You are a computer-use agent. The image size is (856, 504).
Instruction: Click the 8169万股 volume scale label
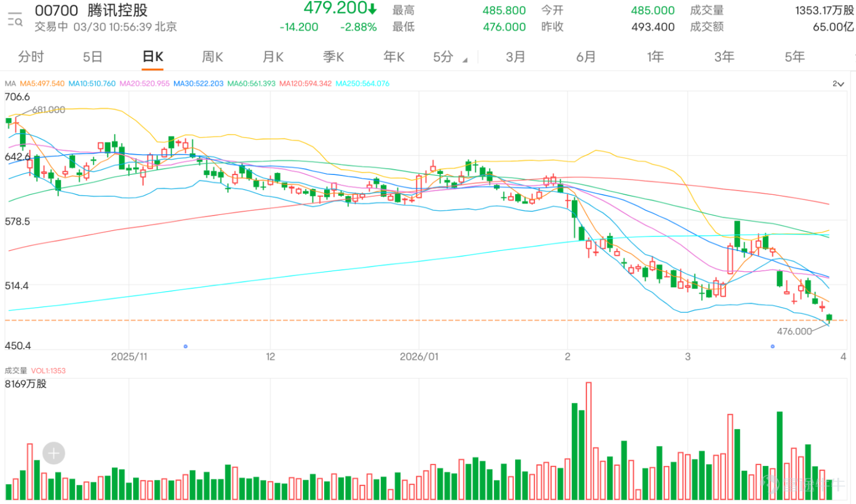[x=26, y=384]
